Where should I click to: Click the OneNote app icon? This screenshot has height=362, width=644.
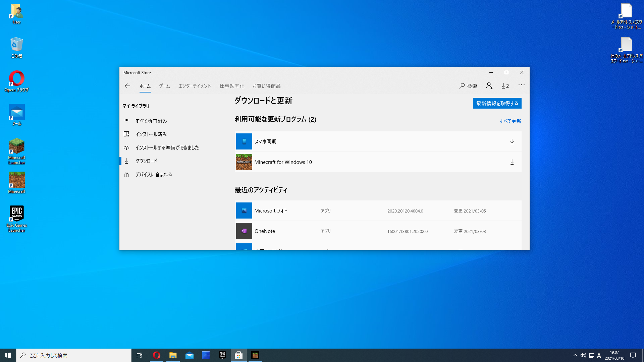tap(244, 231)
